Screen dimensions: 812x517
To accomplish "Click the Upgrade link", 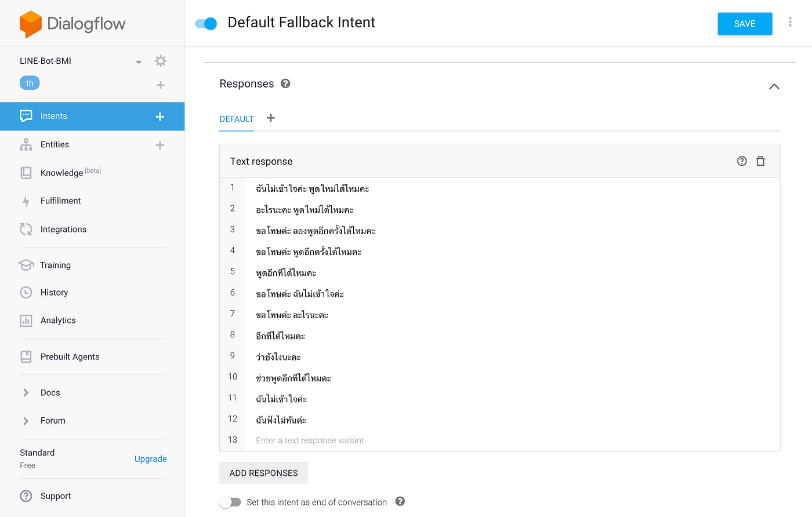I will click(x=150, y=458).
